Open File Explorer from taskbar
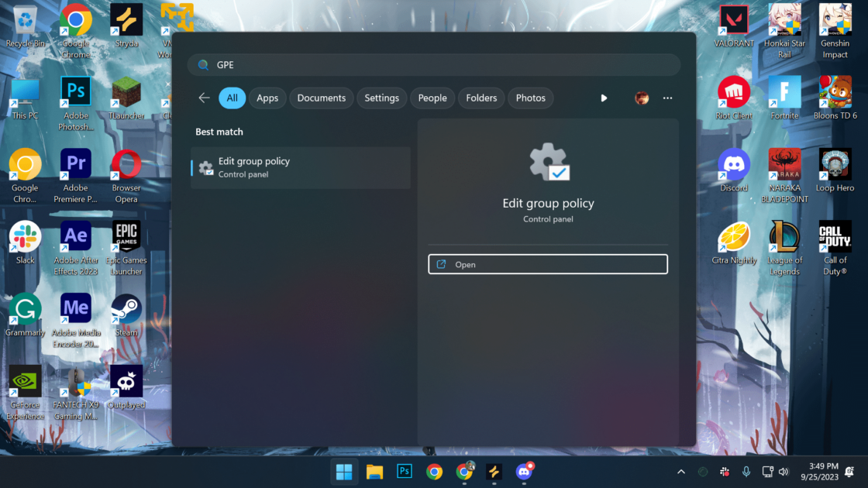This screenshot has height=488, width=868. pos(375,472)
